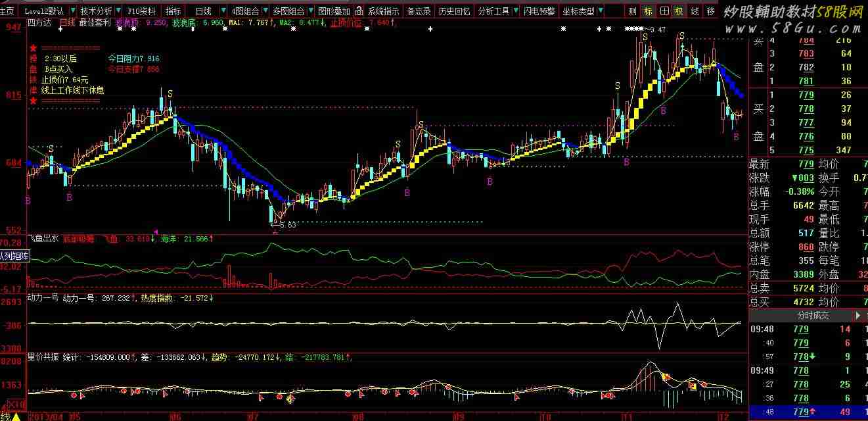Click the 总买 4732 value

point(804,302)
